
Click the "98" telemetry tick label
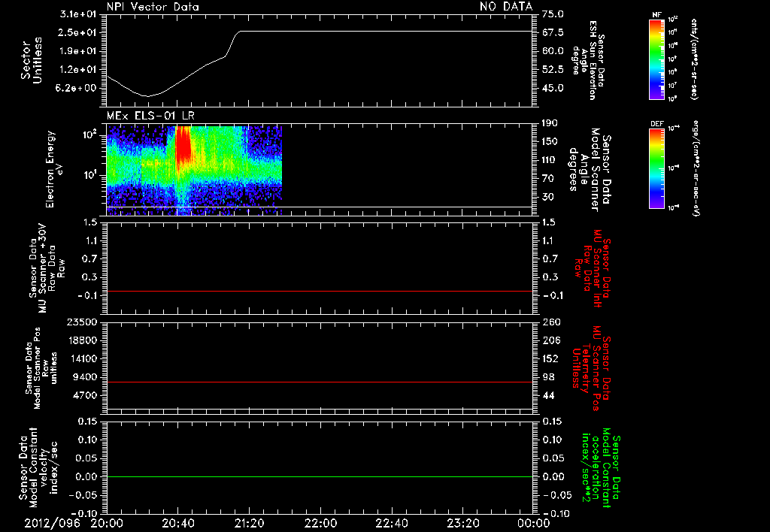(548, 377)
